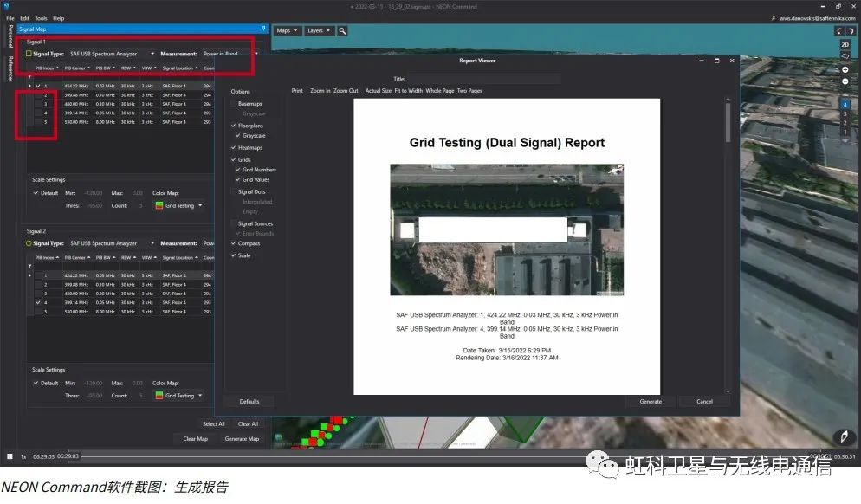
Task: Toggle the Compass checkbox
Action: pos(234,243)
